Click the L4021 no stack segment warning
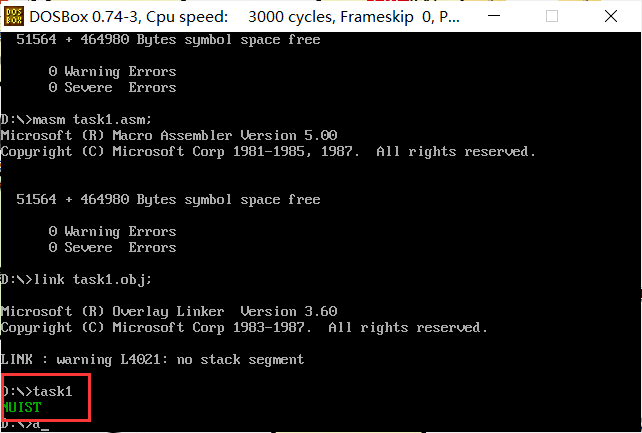 (x=152, y=359)
